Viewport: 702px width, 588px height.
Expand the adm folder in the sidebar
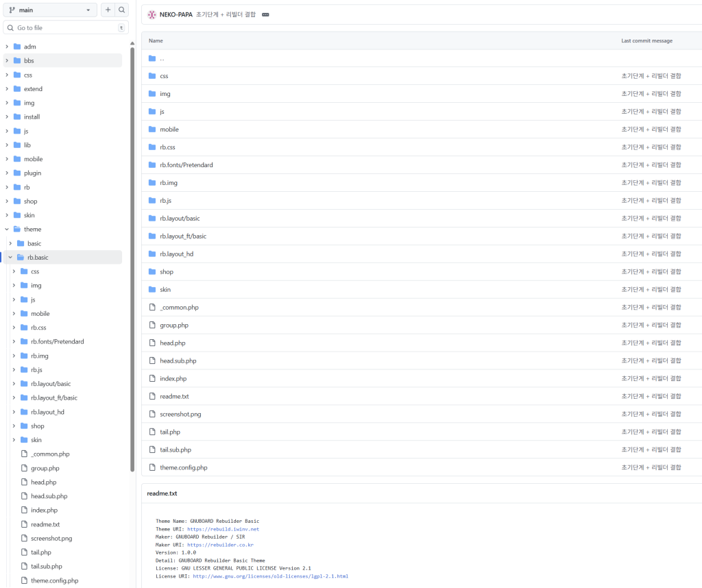click(x=7, y=46)
